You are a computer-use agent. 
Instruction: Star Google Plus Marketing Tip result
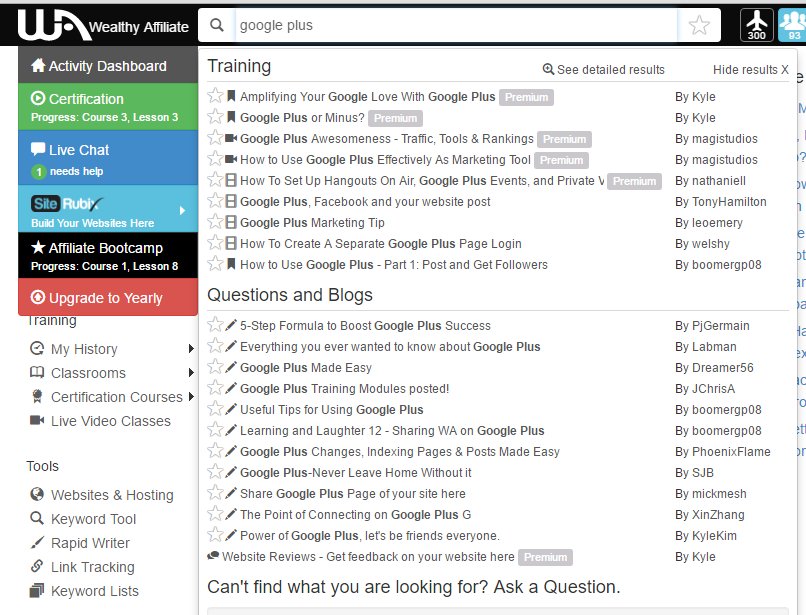click(x=215, y=222)
